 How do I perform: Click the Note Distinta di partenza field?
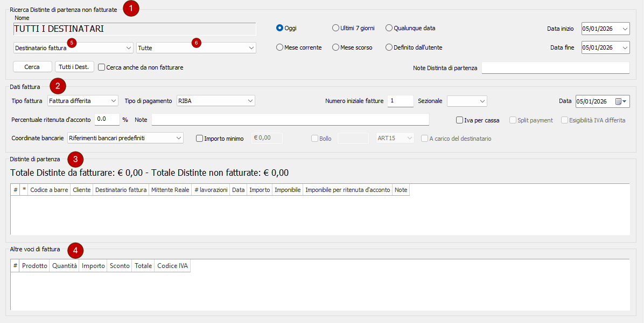click(555, 67)
